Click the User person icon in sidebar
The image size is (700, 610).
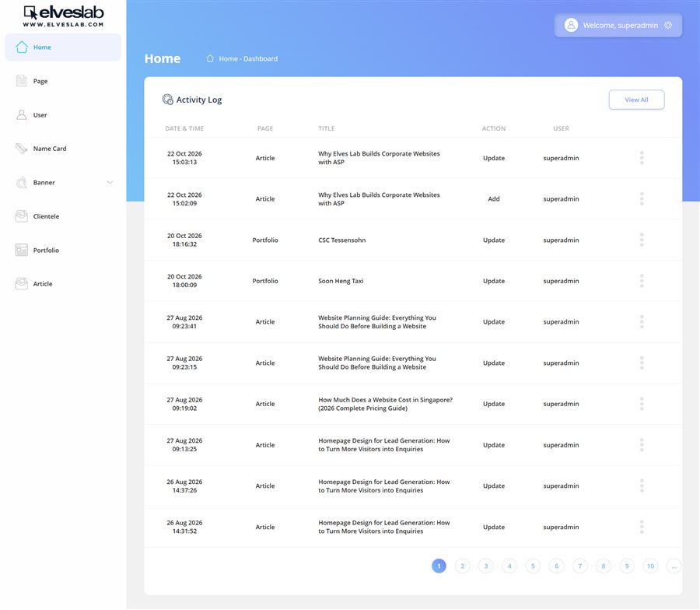[x=22, y=115]
